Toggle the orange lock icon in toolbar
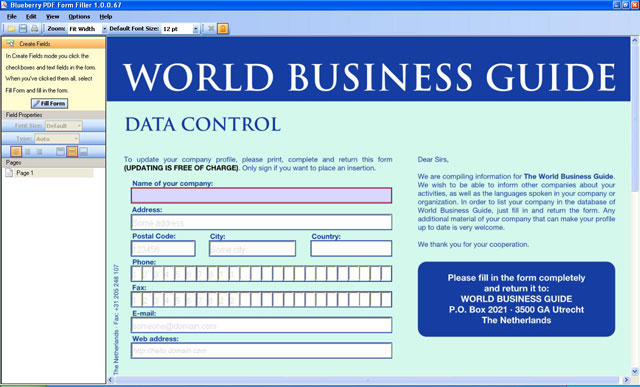Image resolution: width=640 pixels, height=387 pixels. click(x=223, y=29)
